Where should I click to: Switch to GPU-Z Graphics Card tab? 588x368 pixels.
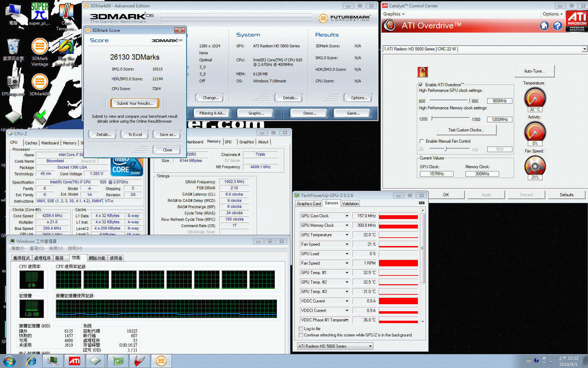point(309,204)
